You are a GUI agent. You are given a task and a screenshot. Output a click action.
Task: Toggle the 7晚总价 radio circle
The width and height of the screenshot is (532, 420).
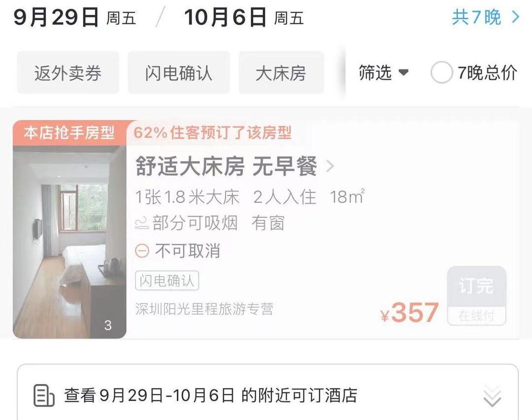pyautogui.click(x=441, y=72)
